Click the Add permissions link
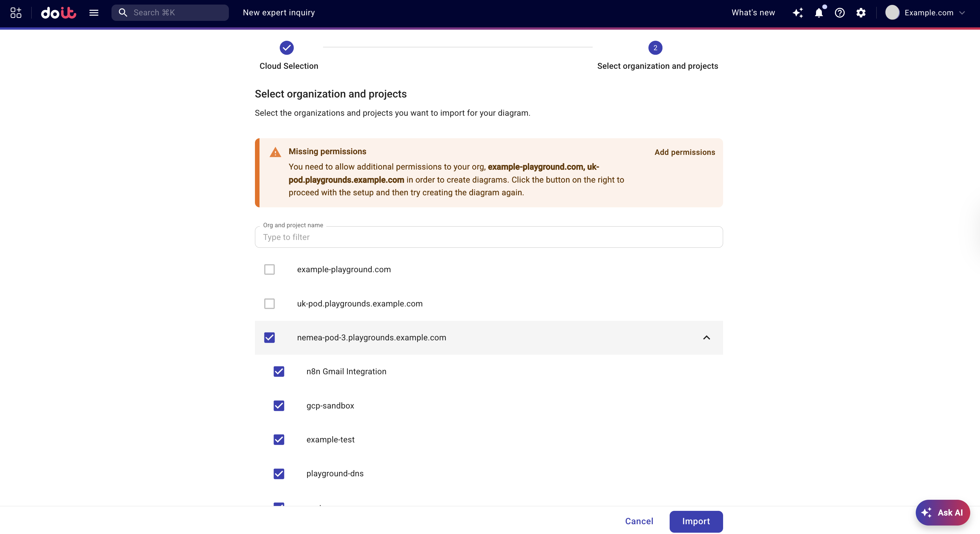Viewport: 980px width, 534px height. coord(684,152)
